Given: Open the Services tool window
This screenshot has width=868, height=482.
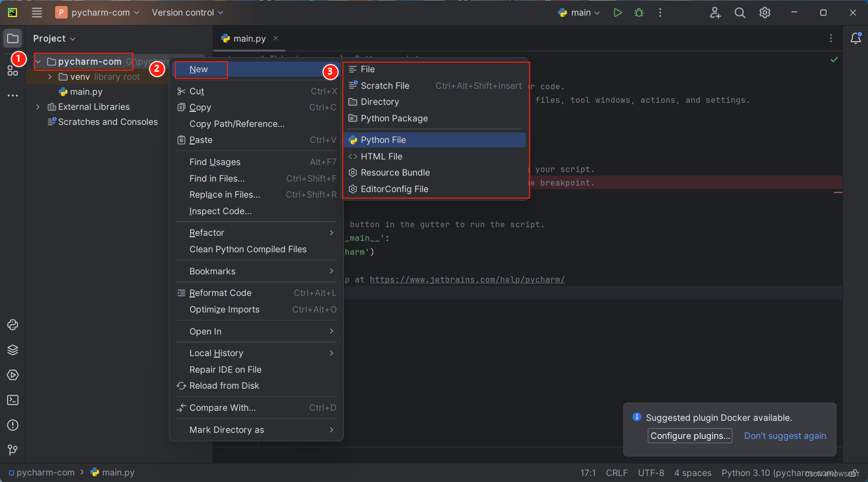Looking at the screenshot, I should pyautogui.click(x=13, y=375).
